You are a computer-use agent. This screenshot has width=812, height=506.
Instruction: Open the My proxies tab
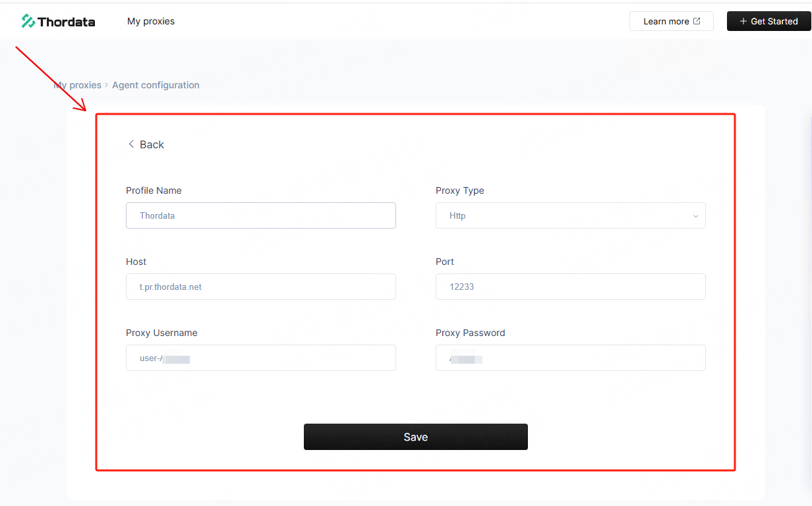[151, 21]
